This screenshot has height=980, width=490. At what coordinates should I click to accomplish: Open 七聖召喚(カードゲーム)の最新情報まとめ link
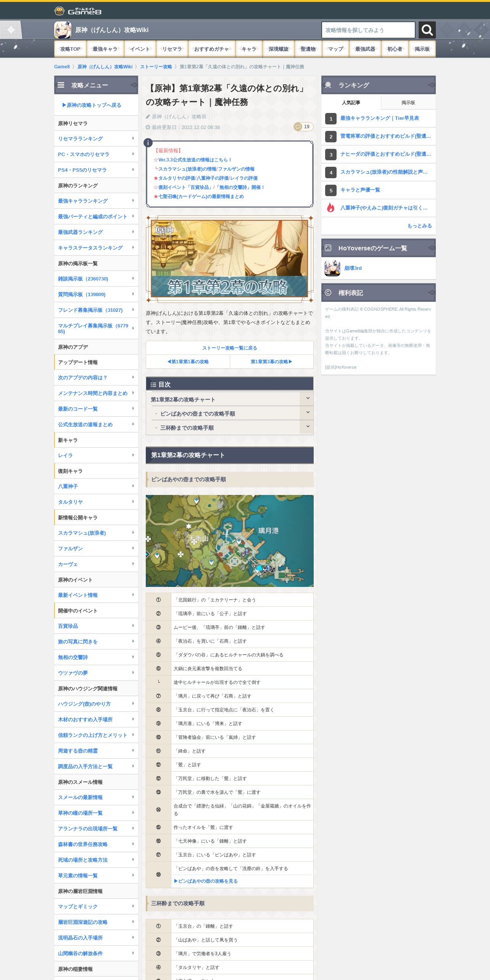tap(201, 197)
